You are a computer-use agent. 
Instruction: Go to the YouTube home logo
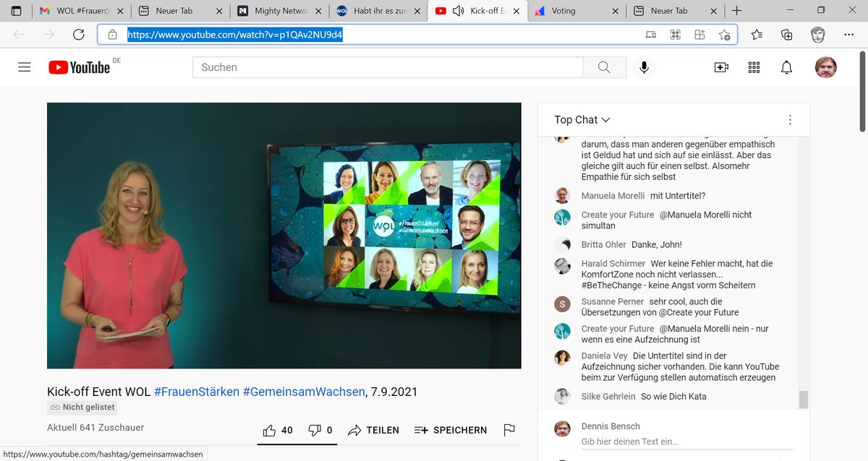click(80, 67)
